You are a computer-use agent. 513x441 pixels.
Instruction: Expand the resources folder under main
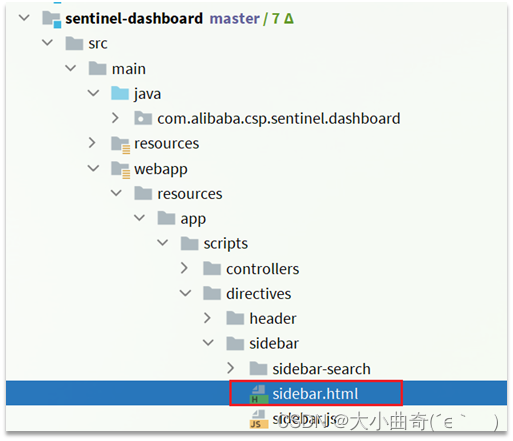click(x=92, y=143)
